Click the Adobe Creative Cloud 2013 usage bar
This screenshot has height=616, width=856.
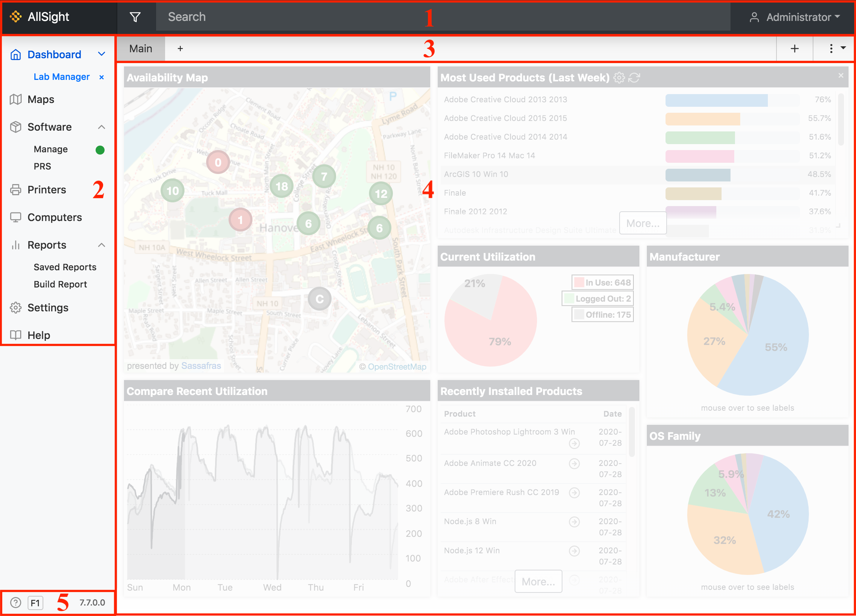pos(716,100)
